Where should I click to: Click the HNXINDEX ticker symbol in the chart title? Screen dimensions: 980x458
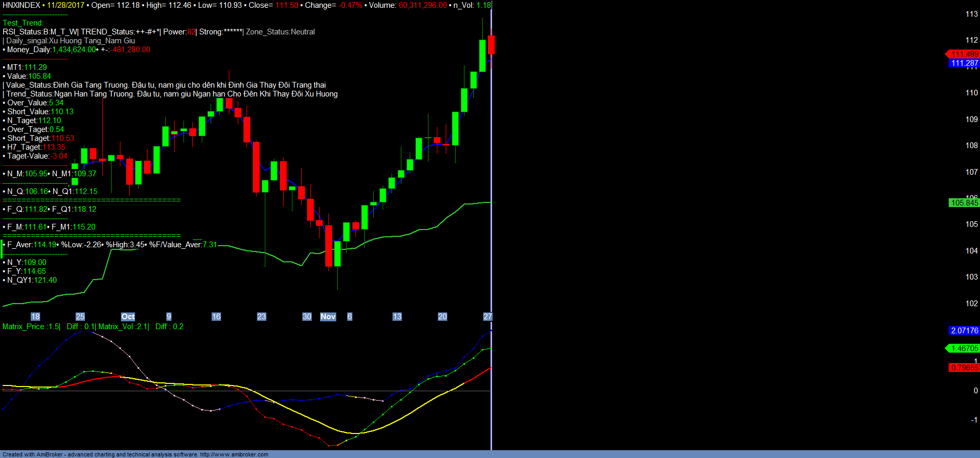pos(21,5)
